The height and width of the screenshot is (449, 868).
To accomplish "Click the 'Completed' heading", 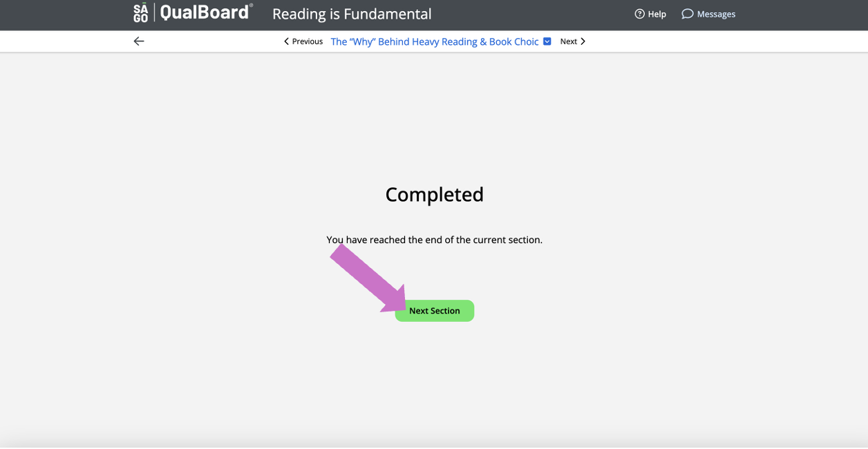I will click(x=435, y=195).
